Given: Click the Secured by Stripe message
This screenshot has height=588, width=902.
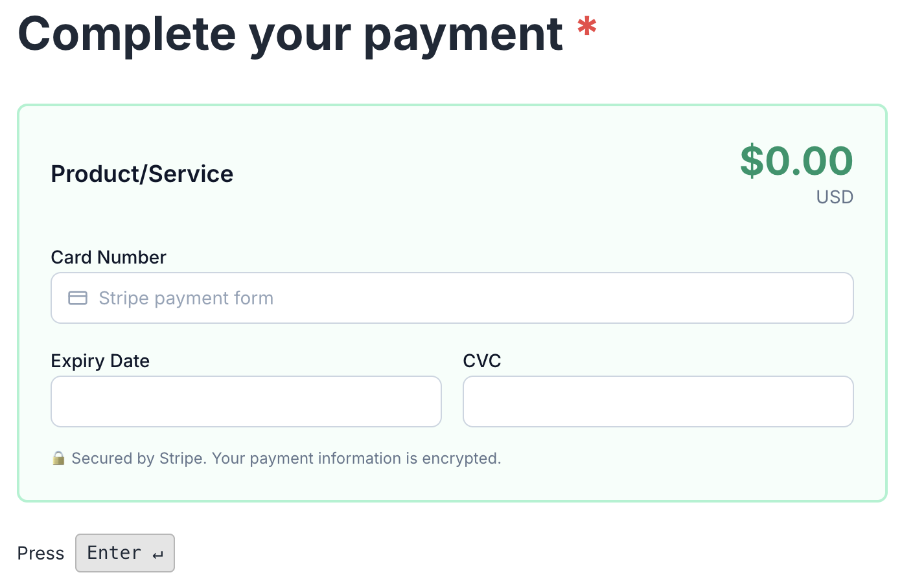Looking at the screenshot, I should point(287,458).
